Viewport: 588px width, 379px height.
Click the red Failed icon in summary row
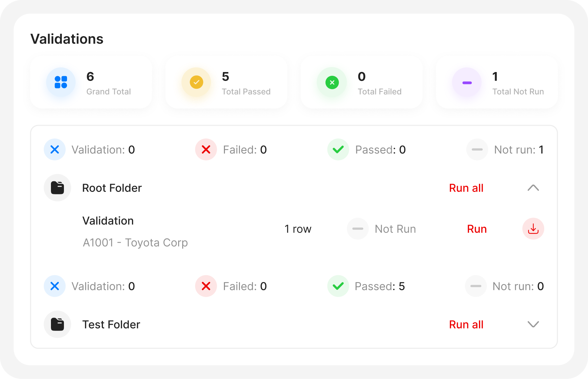[x=206, y=150]
